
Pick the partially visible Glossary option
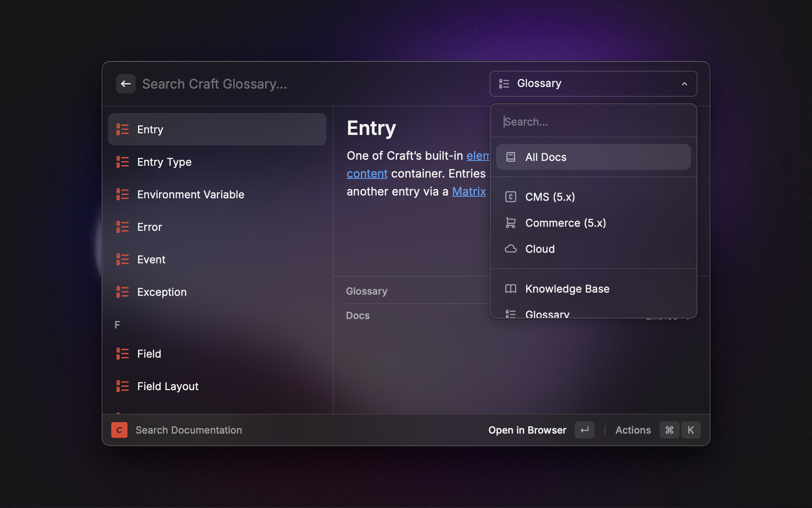click(x=547, y=314)
